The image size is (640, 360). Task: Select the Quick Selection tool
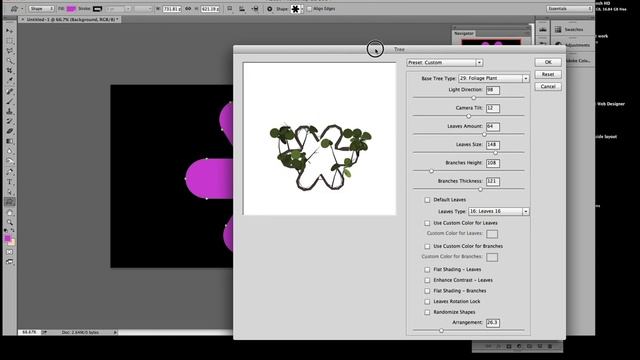(9, 61)
